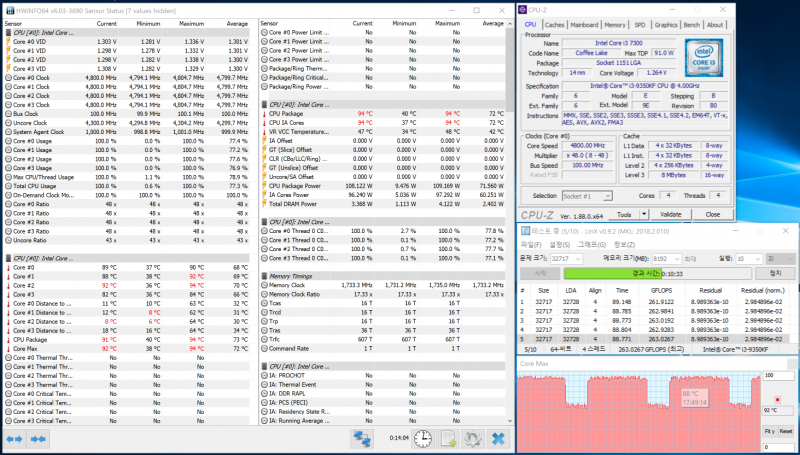The image size is (800, 455).
Task: Click scrollbar down arrow in HWiNFO right panel
Action: coord(511,421)
